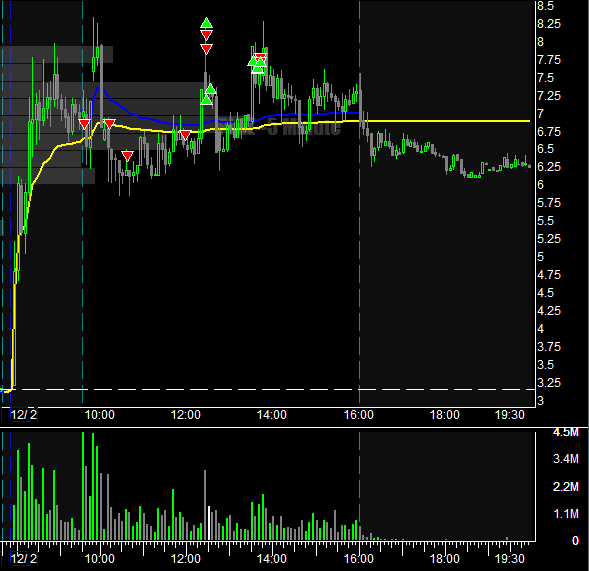Click the flat yellow line extending after 16:00

(x=445, y=121)
